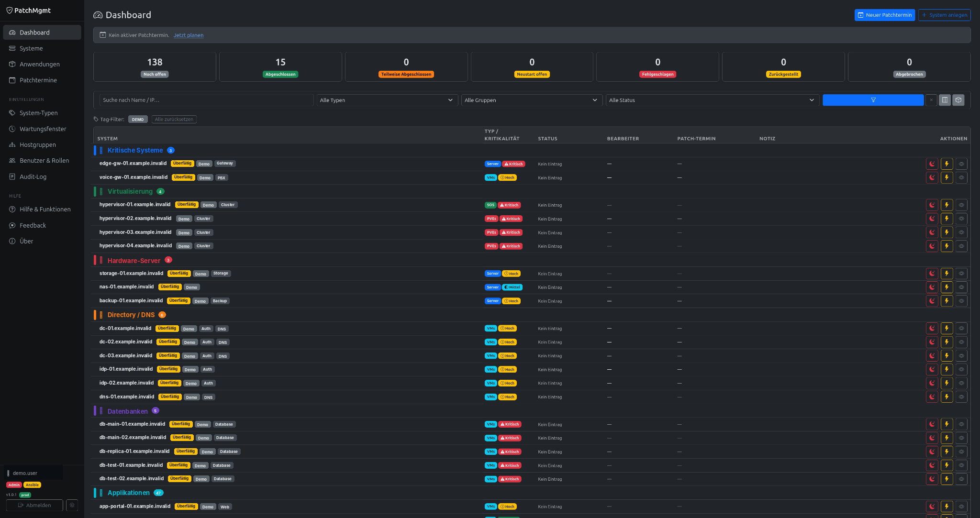
Task: Click the Fehlgeschlagen status badge
Action: click(657, 74)
